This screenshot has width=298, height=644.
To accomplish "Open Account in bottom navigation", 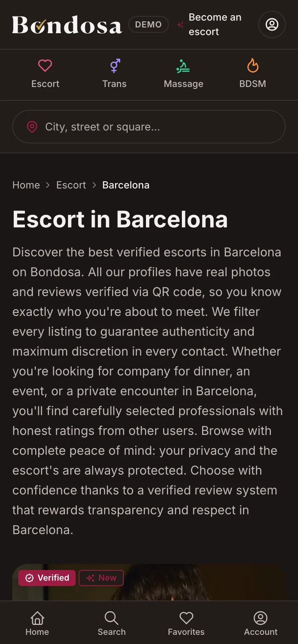I will click(x=261, y=623).
